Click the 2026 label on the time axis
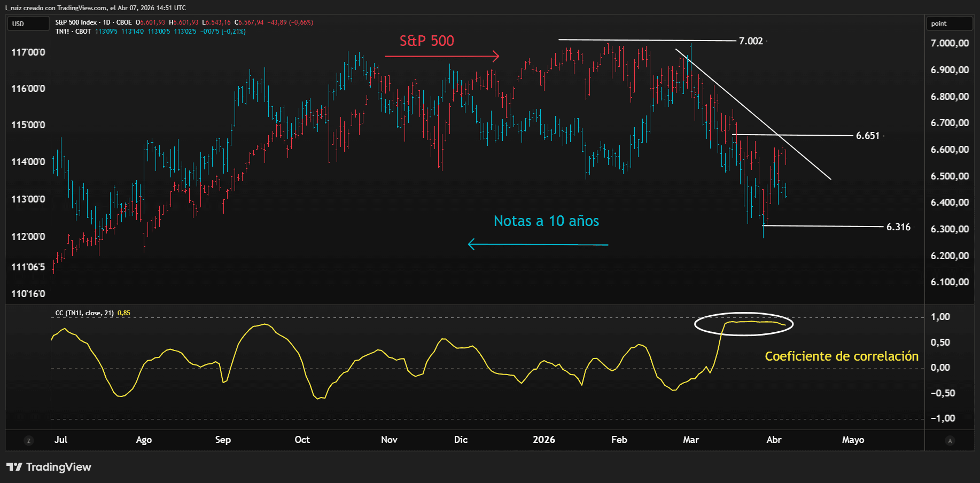 544,440
